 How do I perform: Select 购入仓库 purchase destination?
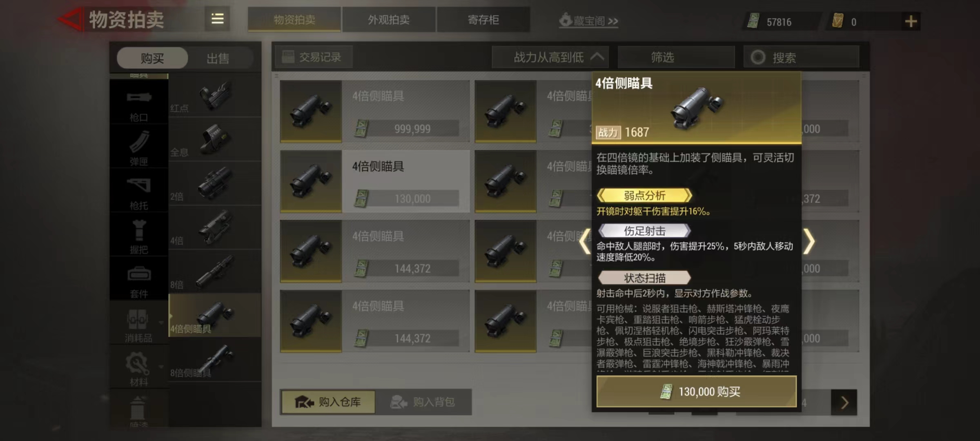[328, 402]
